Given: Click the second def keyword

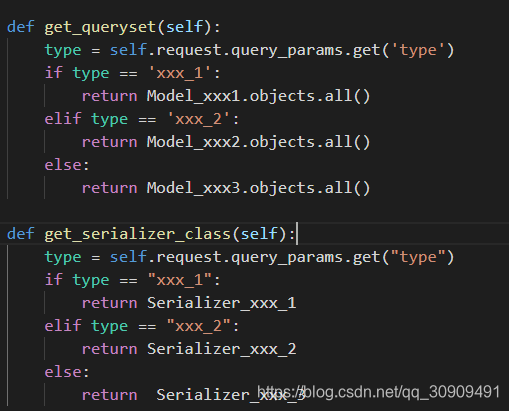Looking at the screenshot, I should [21, 233].
